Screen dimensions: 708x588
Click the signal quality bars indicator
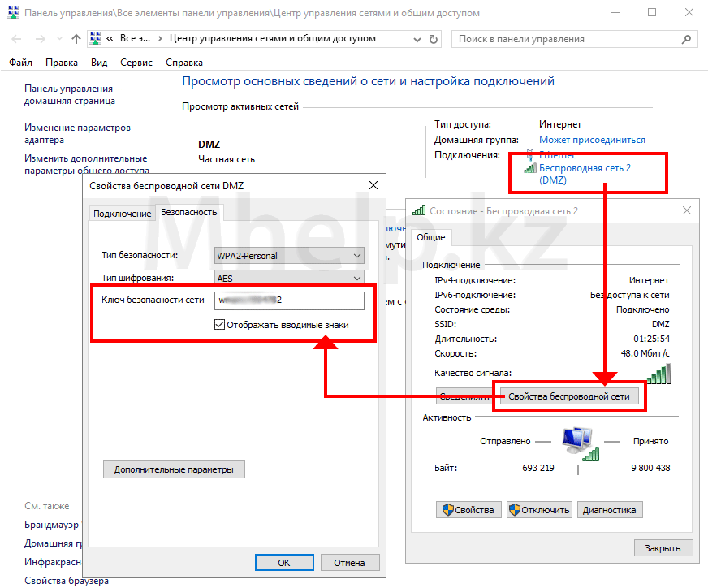(658, 373)
